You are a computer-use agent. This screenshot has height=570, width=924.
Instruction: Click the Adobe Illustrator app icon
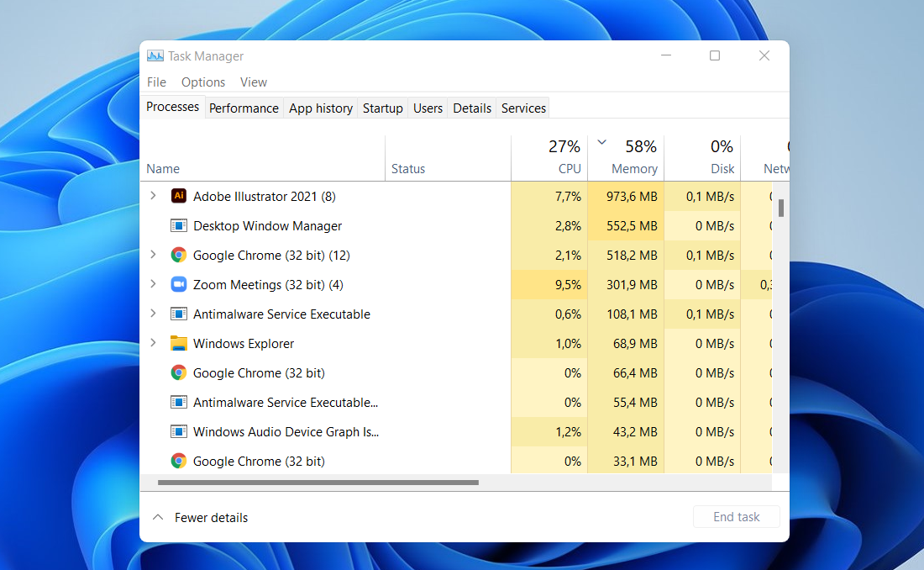[x=179, y=195]
